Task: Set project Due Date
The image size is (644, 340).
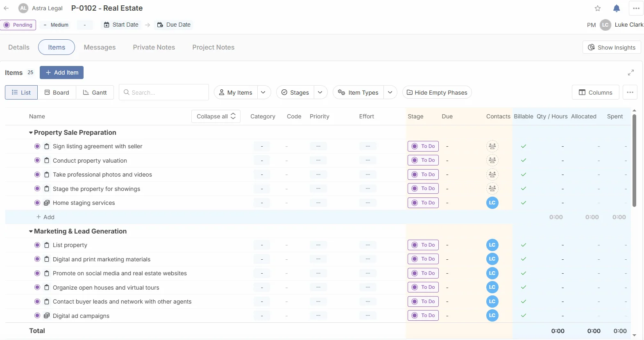Action: click(174, 25)
